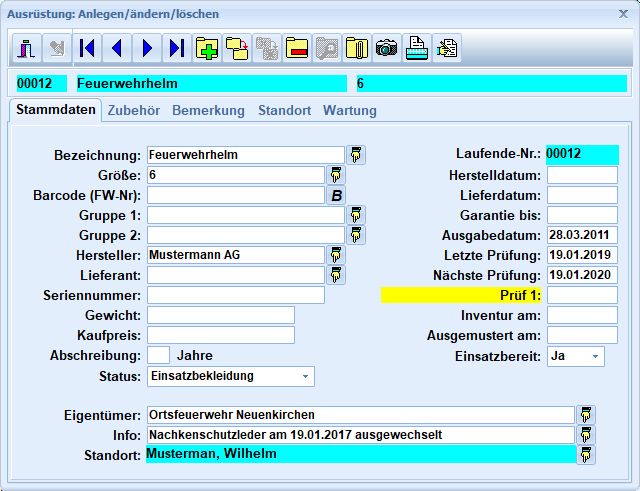Screen dimensions: 640x491
Task: Print the record using printer icon
Action: 417,49
